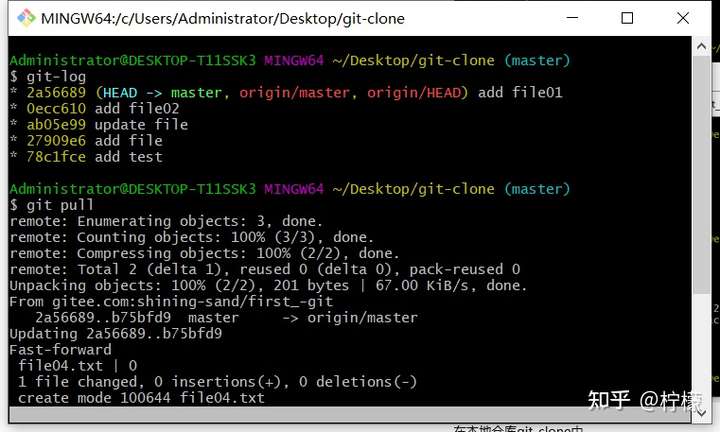The image size is (720, 432).
Task: Click commit line '27909e6 add file'
Action: [86, 141]
